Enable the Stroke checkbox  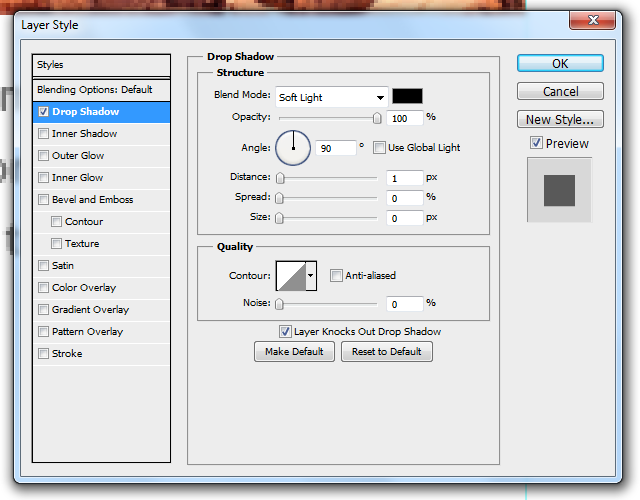click(x=43, y=353)
